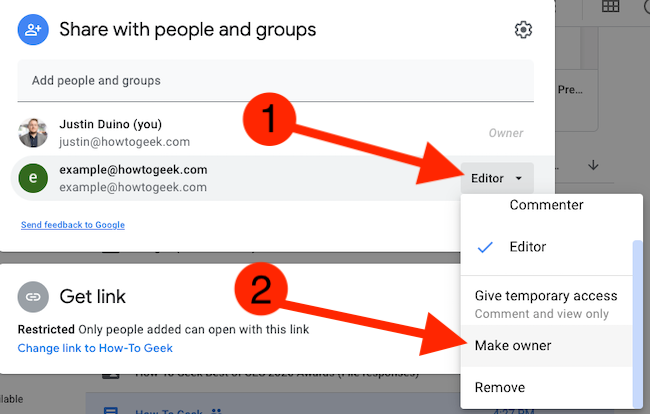
Task: Click the blue add-person share icon
Action: [33, 30]
